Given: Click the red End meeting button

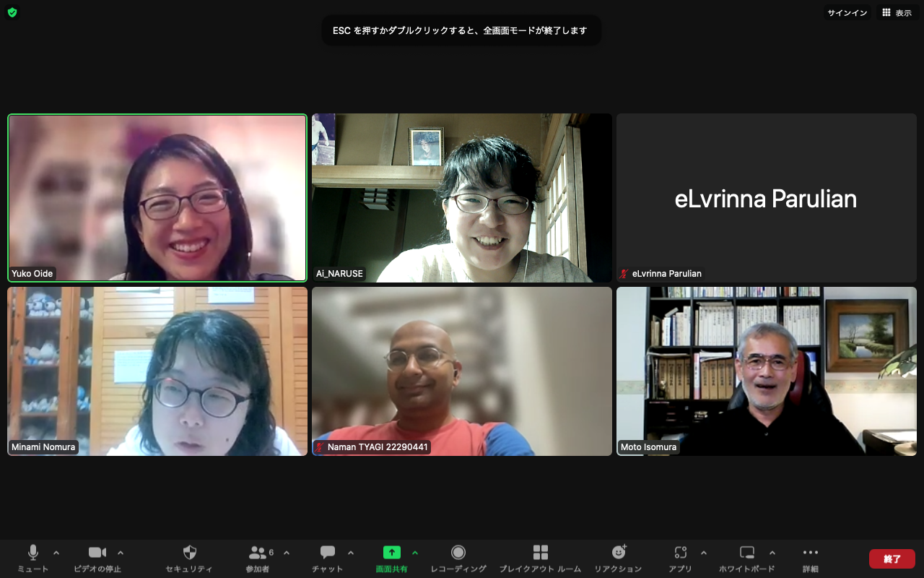Looking at the screenshot, I should [892, 558].
